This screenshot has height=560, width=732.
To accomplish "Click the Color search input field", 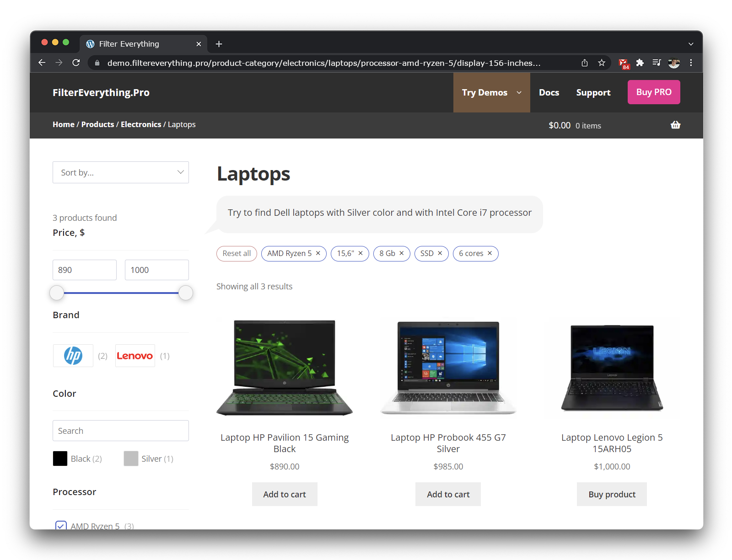I will [x=121, y=431].
